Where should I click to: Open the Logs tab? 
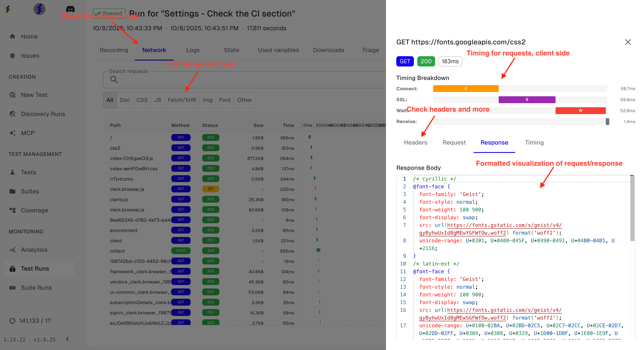193,50
